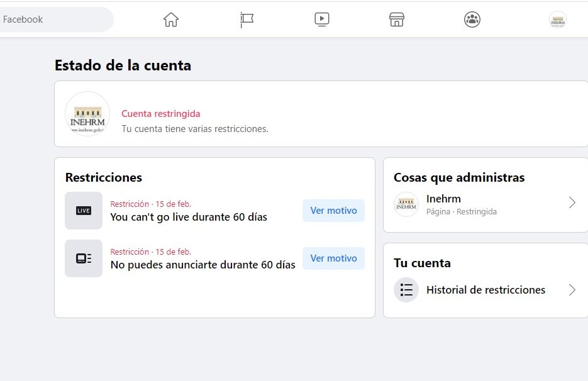Open the Inehrm restricted page entry
Image resolution: width=588 pixels, height=381 pixels.
(461, 204)
